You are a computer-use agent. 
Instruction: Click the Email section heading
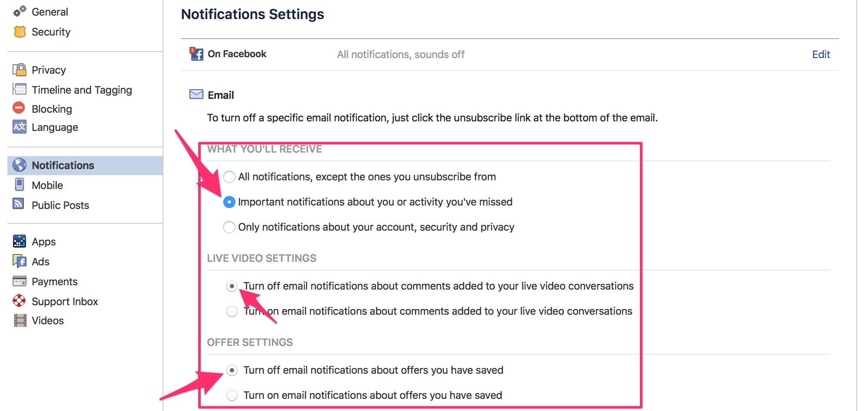pyautogui.click(x=221, y=95)
